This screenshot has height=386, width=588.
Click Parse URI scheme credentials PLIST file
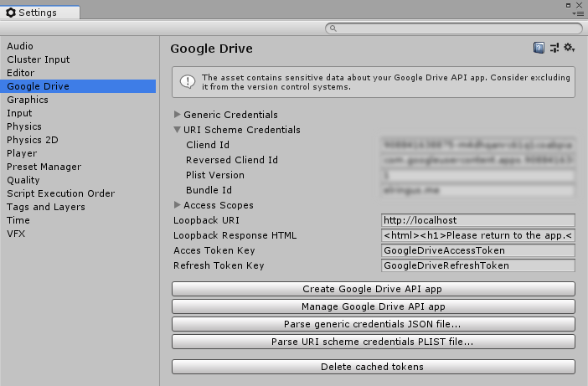click(373, 342)
